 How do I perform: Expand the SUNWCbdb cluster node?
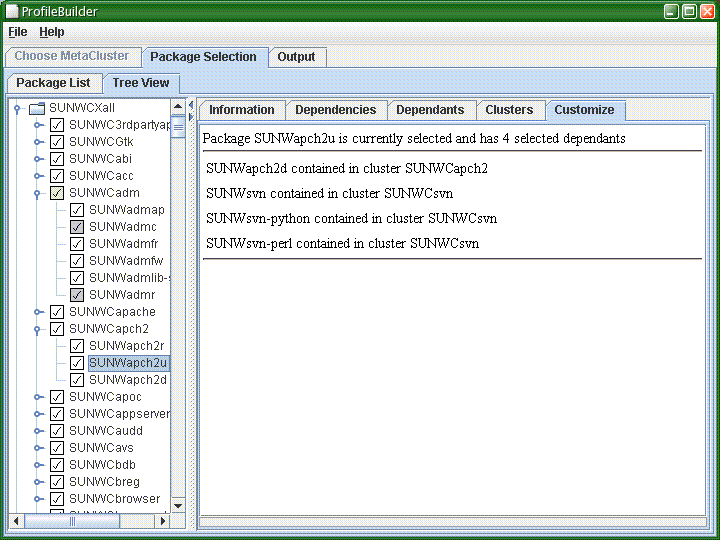[39, 465]
